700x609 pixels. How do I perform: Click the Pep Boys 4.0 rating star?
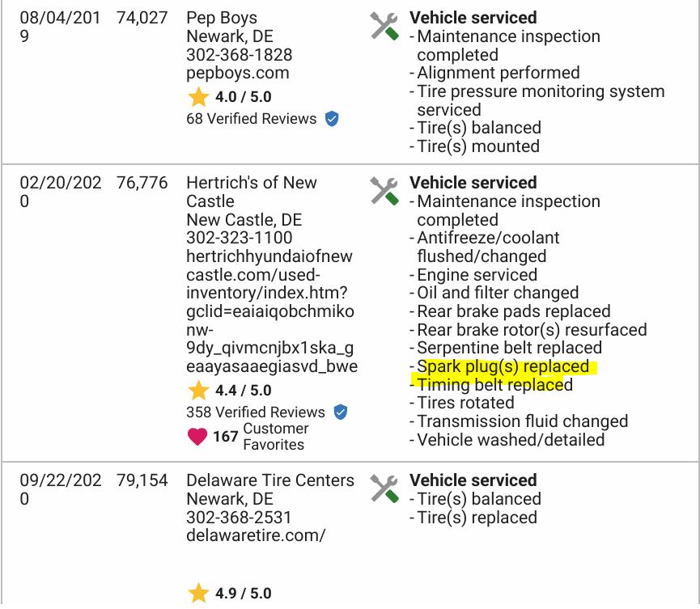point(198,97)
